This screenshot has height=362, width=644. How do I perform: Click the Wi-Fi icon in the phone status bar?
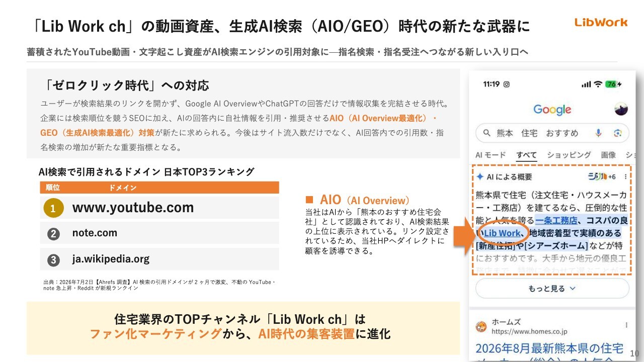point(598,84)
